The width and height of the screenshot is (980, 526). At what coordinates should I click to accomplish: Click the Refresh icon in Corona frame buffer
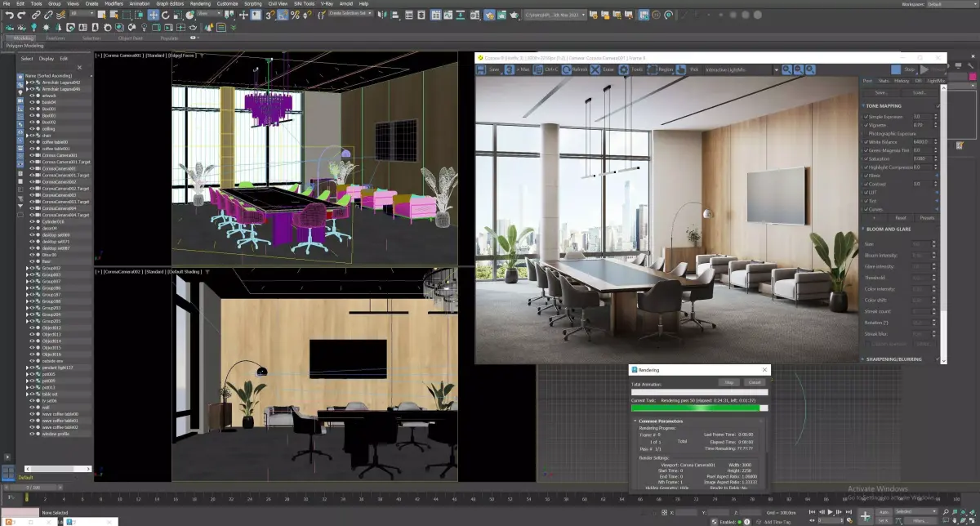(x=567, y=69)
